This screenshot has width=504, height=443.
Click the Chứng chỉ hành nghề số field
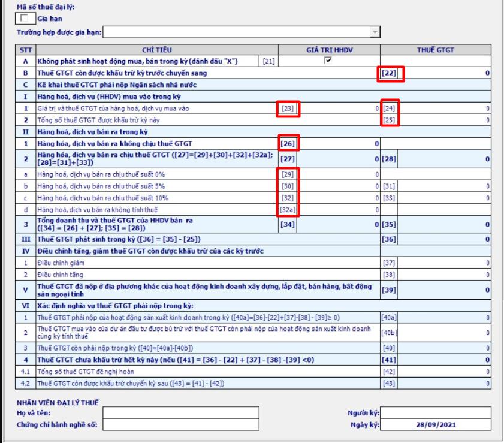click(x=181, y=424)
